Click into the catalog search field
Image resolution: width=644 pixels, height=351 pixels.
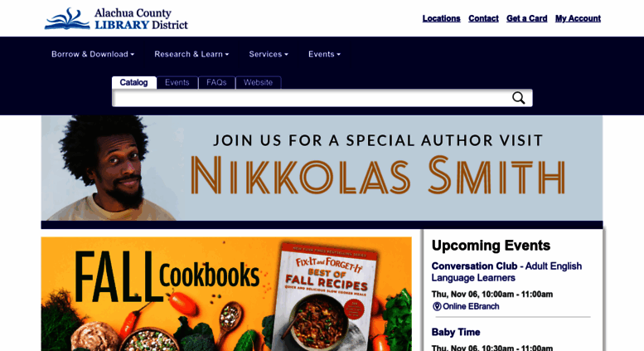pos(312,98)
